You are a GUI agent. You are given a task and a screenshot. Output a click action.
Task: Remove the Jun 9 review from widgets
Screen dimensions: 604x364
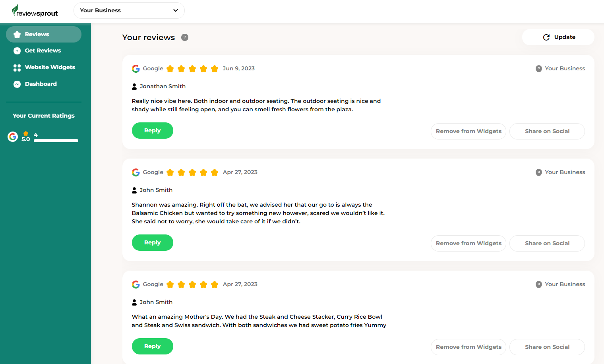[468, 132]
